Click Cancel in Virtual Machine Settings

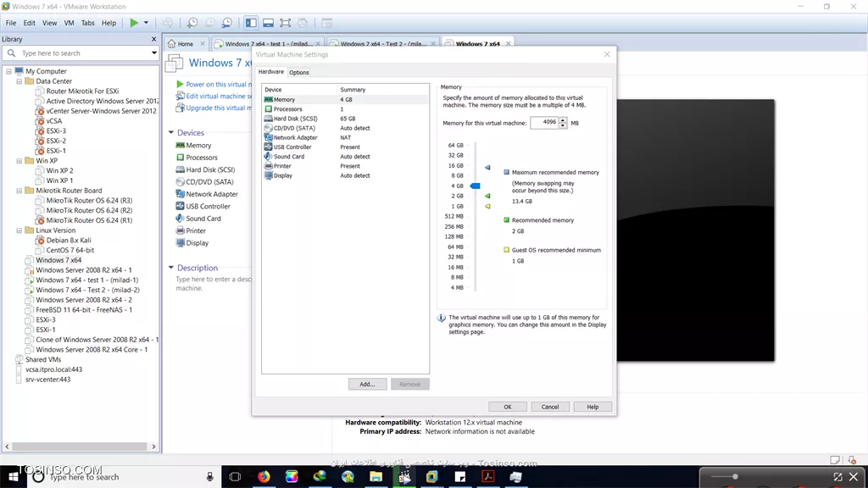(549, 407)
